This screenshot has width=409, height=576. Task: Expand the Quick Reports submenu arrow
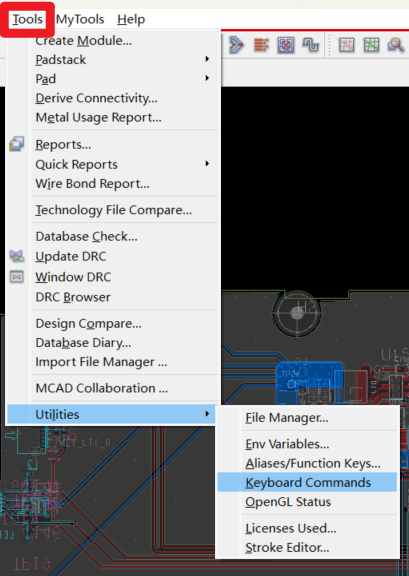click(207, 163)
